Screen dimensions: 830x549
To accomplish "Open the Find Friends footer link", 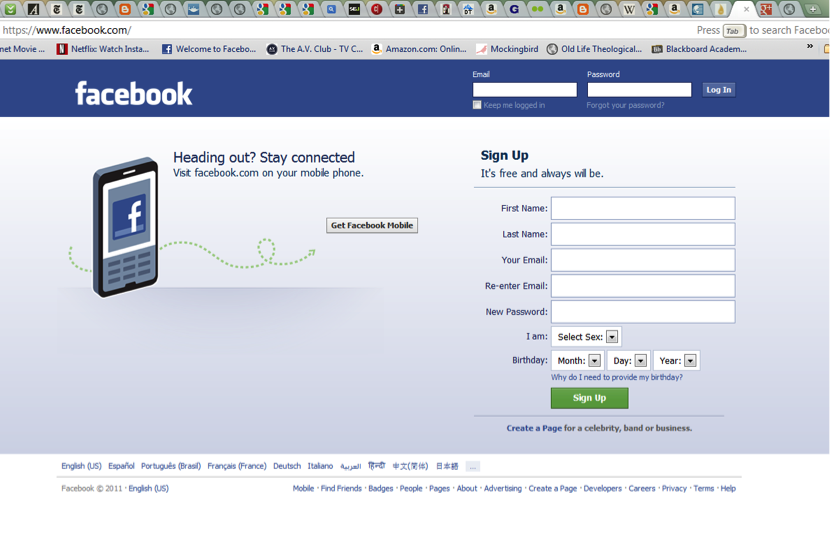I will tap(341, 489).
